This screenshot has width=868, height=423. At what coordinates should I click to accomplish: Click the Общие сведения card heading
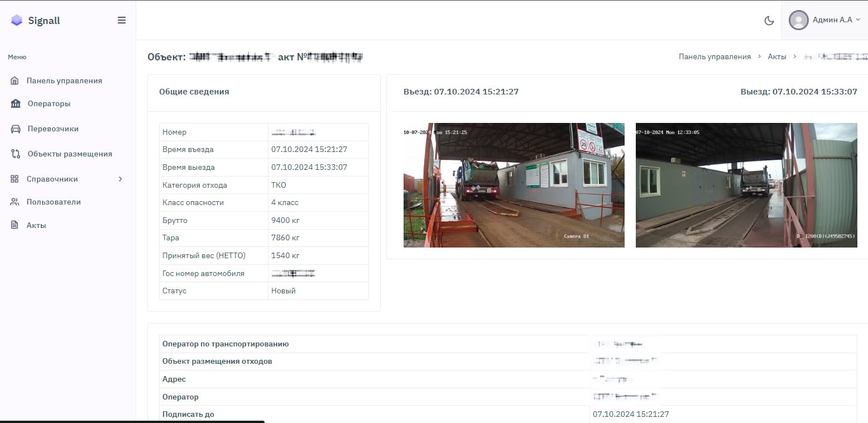pos(194,92)
